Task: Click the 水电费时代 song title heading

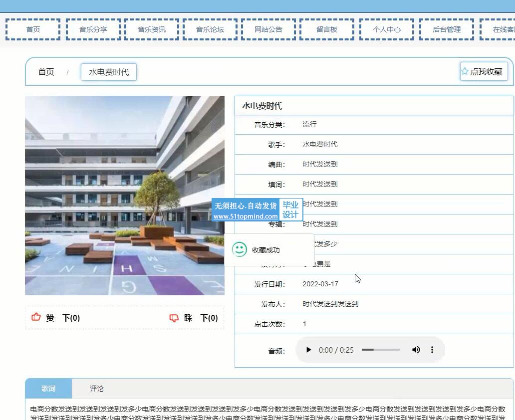Action: coord(262,106)
